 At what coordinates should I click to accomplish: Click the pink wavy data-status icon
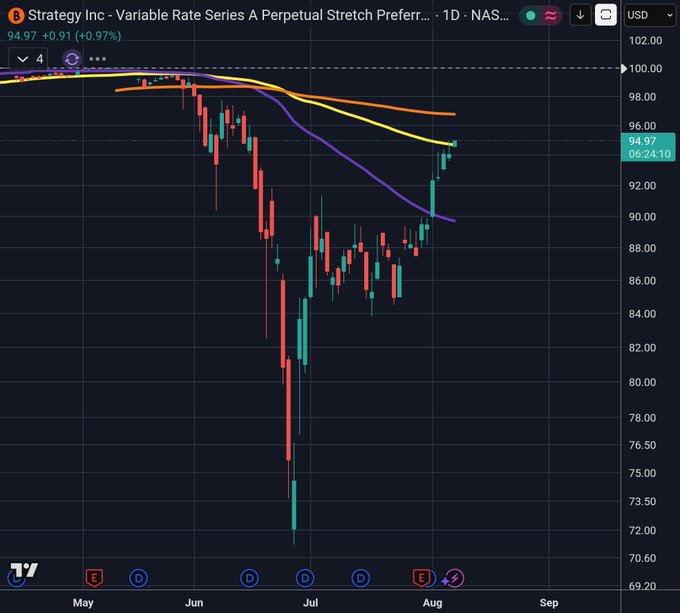pos(550,16)
